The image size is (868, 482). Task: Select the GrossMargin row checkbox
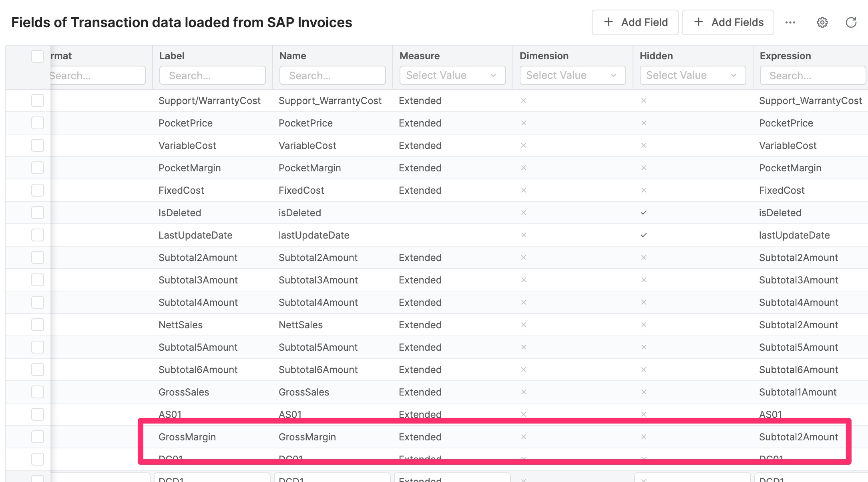click(38, 437)
